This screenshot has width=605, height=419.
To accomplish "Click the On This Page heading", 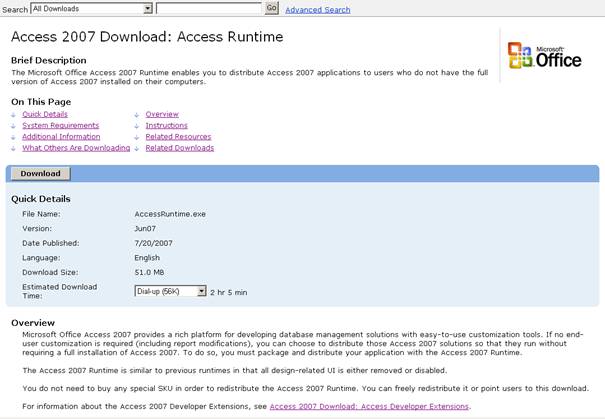I will (x=41, y=102).
